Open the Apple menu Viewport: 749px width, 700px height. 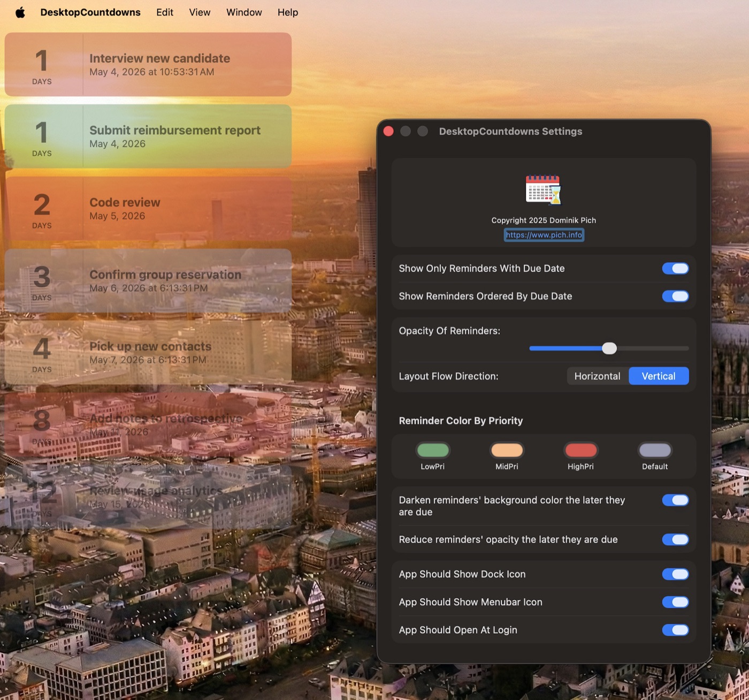click(x=20, y=12)
